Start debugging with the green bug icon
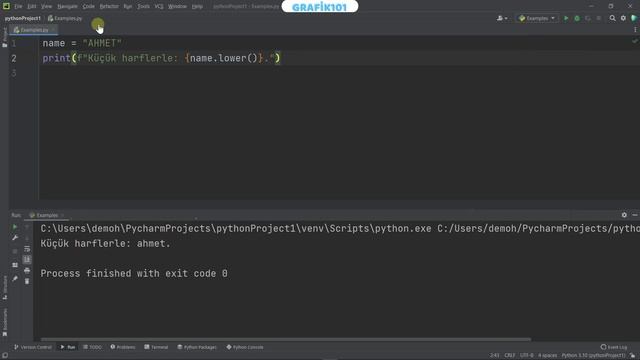The image size is (640, 360). coord(577,18)
